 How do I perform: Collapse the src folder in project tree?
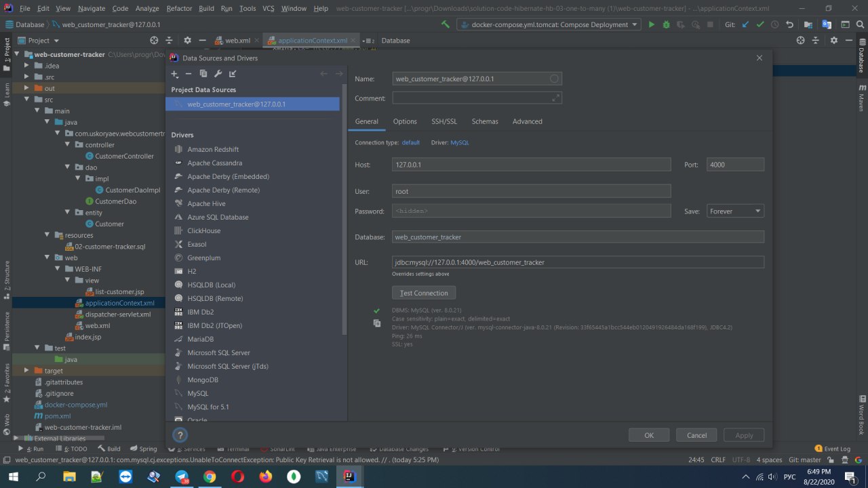coord(28,100)
